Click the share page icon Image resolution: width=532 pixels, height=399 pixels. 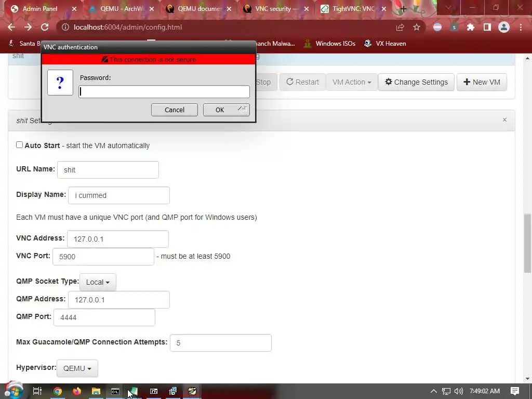400,28
